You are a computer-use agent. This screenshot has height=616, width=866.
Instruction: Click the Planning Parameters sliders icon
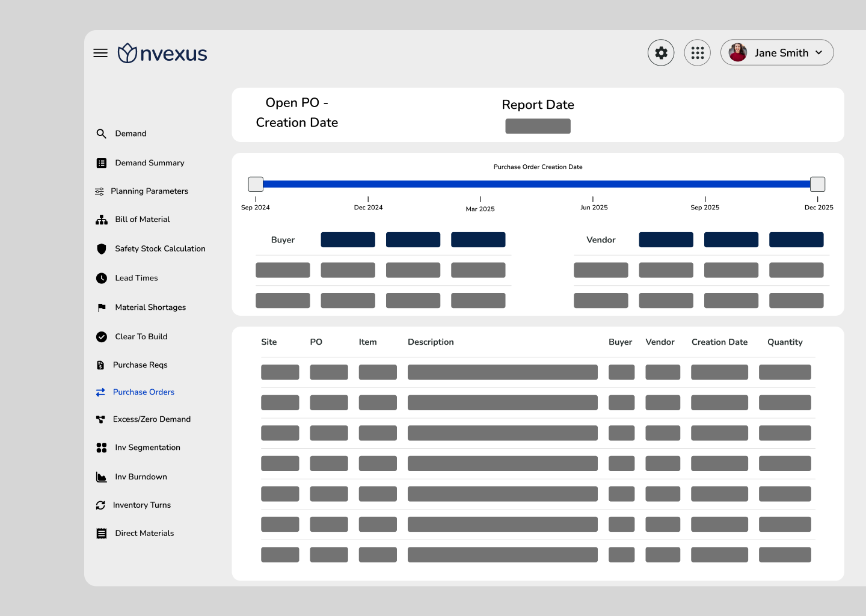pos(99,191)
